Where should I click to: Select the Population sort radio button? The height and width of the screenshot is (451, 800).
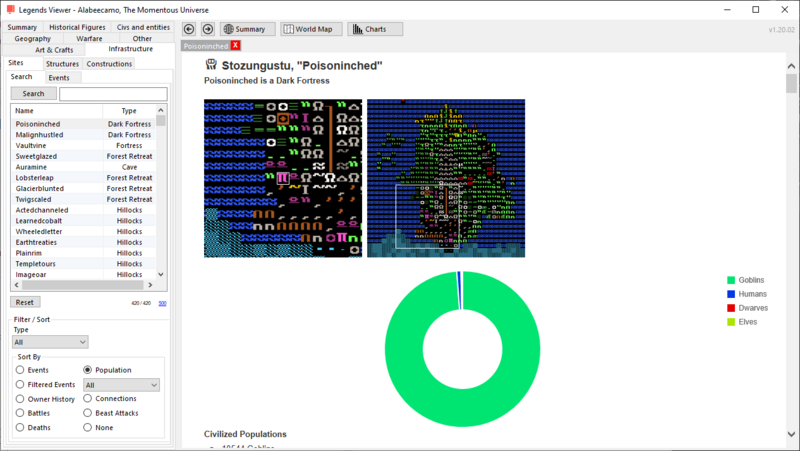[87, 370]
